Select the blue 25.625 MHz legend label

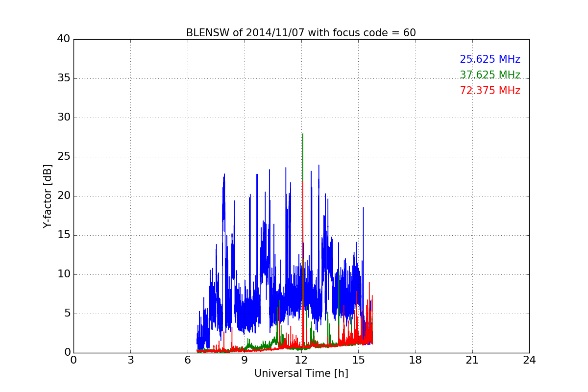[490, 59]
